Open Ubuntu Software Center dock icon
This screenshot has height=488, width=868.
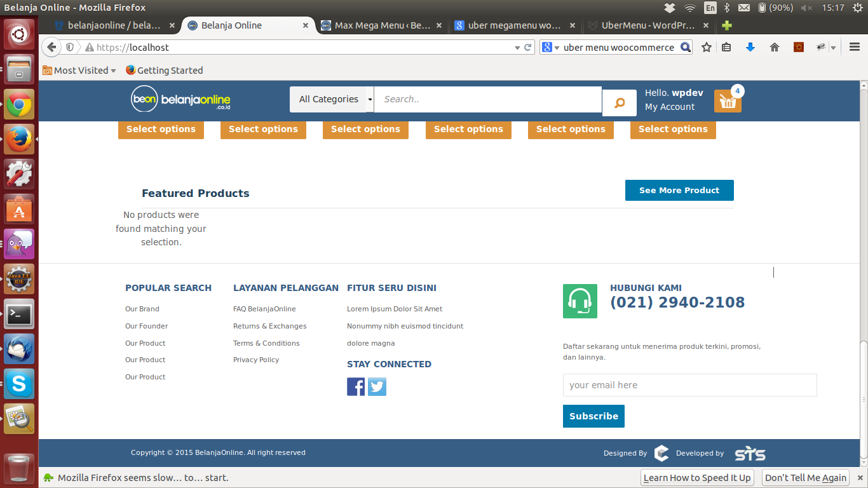pyautogui.click(x=19, y=208)
